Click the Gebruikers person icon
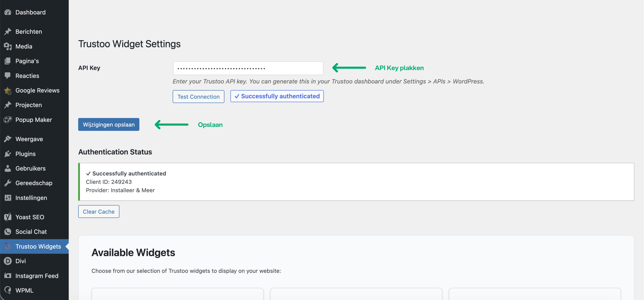 (8, 168)
